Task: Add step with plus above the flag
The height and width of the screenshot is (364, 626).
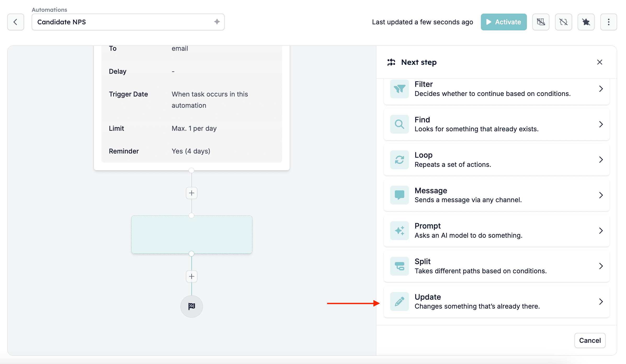Action: click(192, 276)
